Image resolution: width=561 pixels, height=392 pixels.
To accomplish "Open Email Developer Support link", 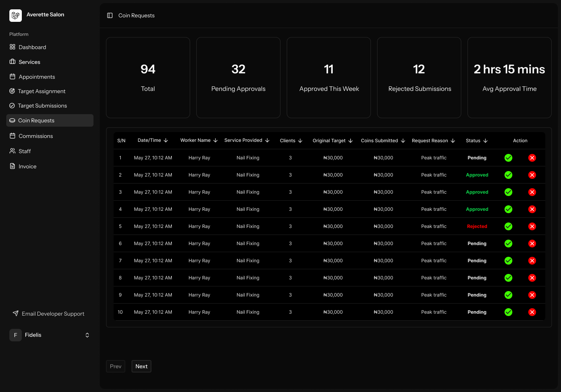I will click(53, 314).
